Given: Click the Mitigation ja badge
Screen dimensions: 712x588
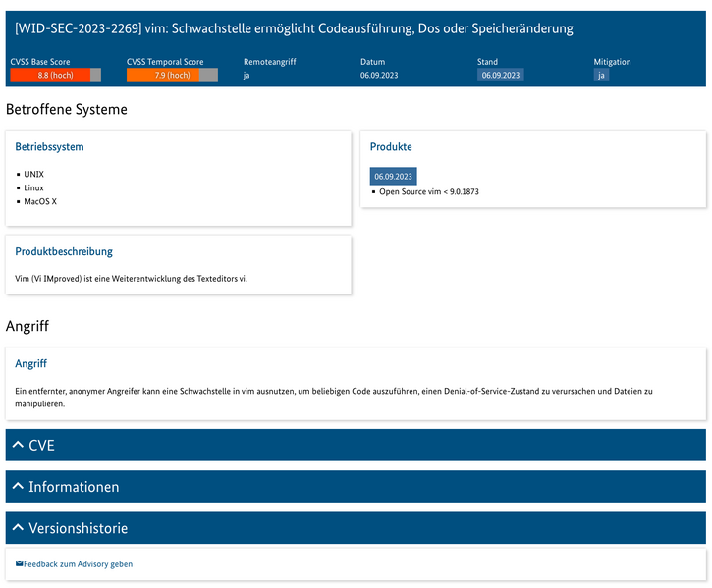Looking at the screenshot, I should (601, 75).
